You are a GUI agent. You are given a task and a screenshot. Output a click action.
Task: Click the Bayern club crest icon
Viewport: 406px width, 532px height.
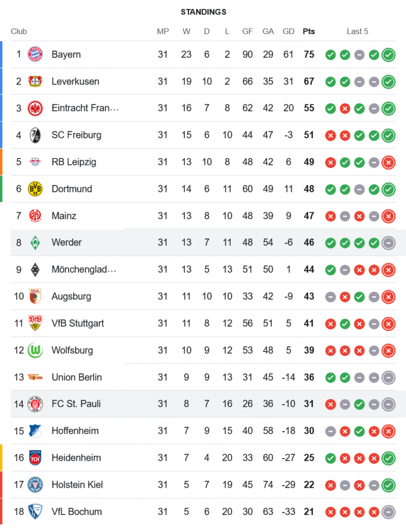click(x=35, y=54)
